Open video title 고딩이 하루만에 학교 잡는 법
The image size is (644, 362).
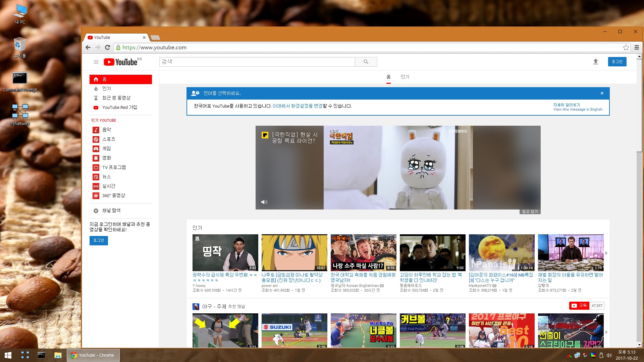tap(431, 278)
